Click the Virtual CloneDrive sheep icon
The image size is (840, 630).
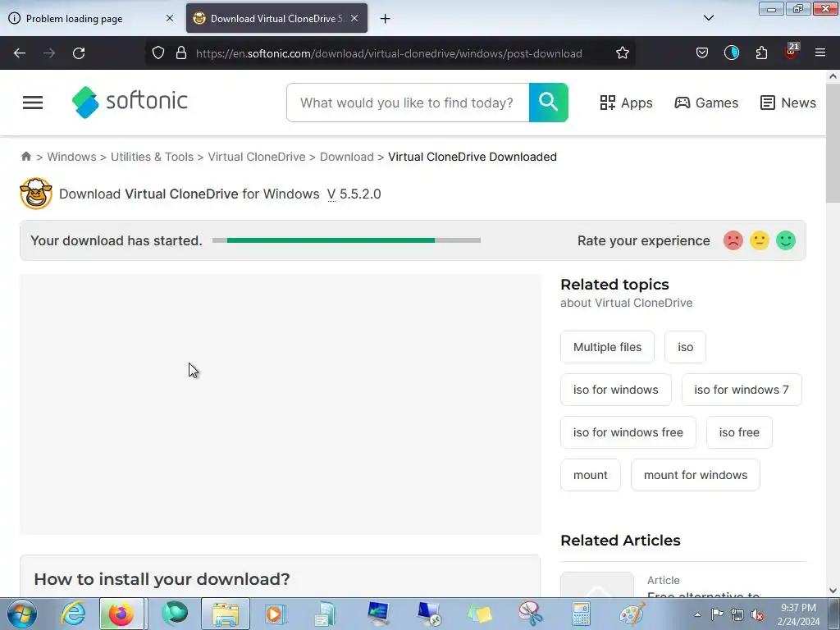tap(36, 194)
